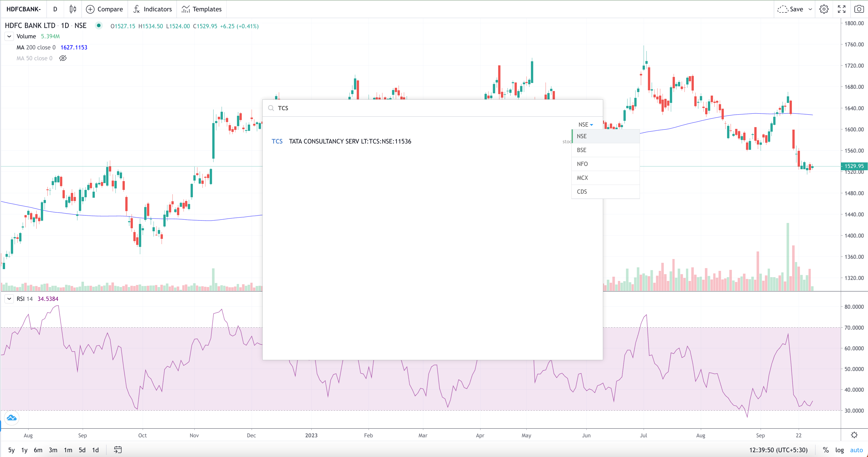The width and height of the screenshot is (868, 457).
Task: Open axis settings gear at bottom right
Action: tap(854, 435)
